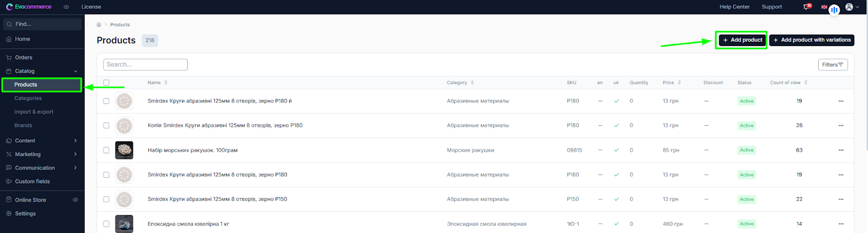This screenshot has height=233, width=868.
Task: Open three-dot menu for third Smirdex P180 row
Action: pos(841,174)
